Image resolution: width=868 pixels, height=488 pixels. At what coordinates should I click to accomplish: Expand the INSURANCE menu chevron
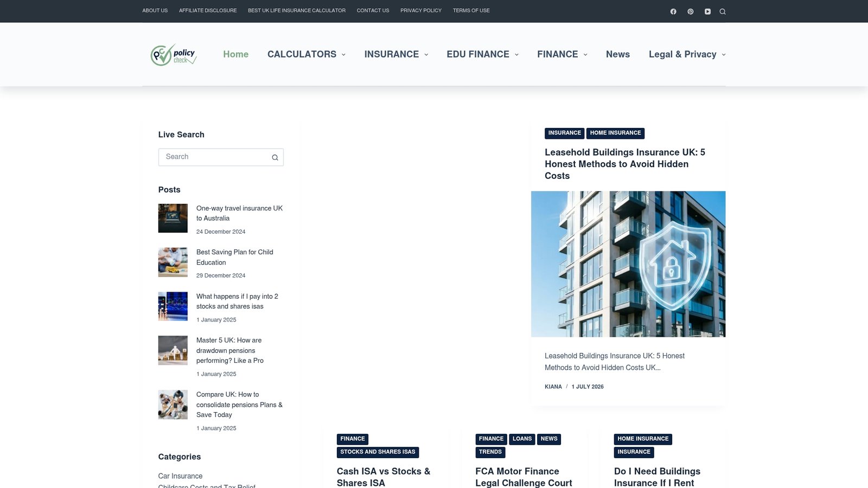[x=426, y=55]
